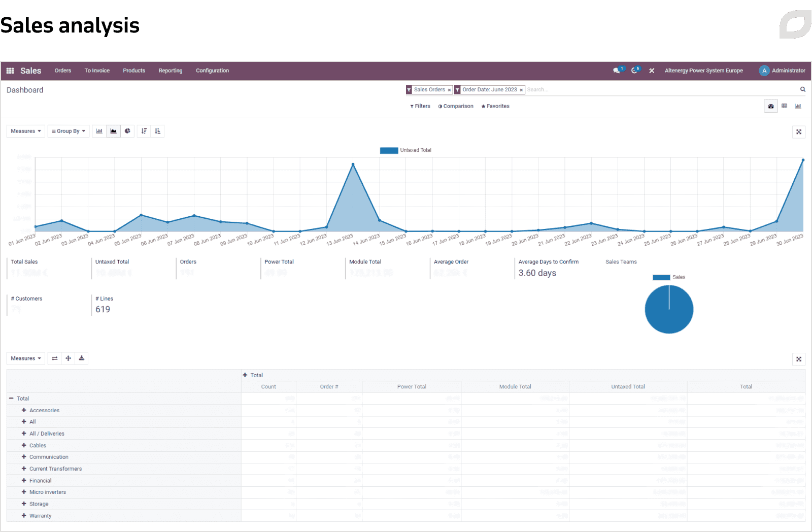Remove the Sales Orders filter facet
The width and height of the screenshot is (812, 532).
click(x=449, y=90)
